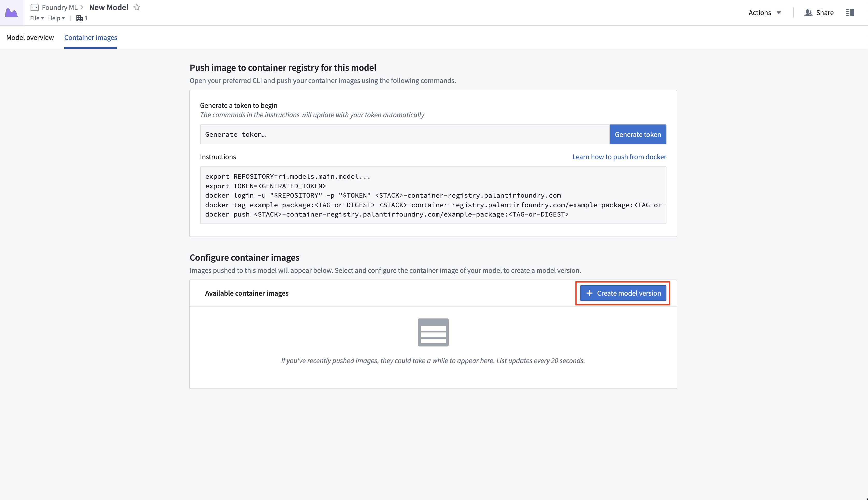Click the docker login command line
Image resolution: width=868 pixels, height=500 pixels.
click(383, 195)
